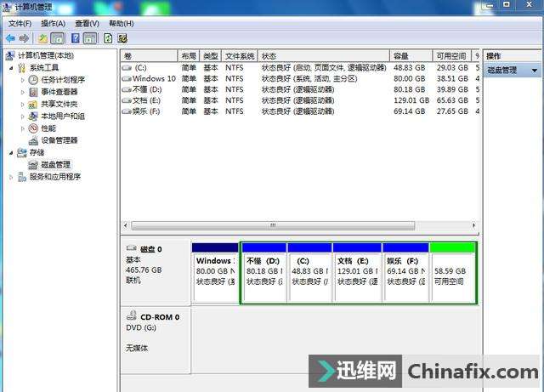Expand the 本地用户和组 node arrow

pyautogui.click(x=23, y=116)
